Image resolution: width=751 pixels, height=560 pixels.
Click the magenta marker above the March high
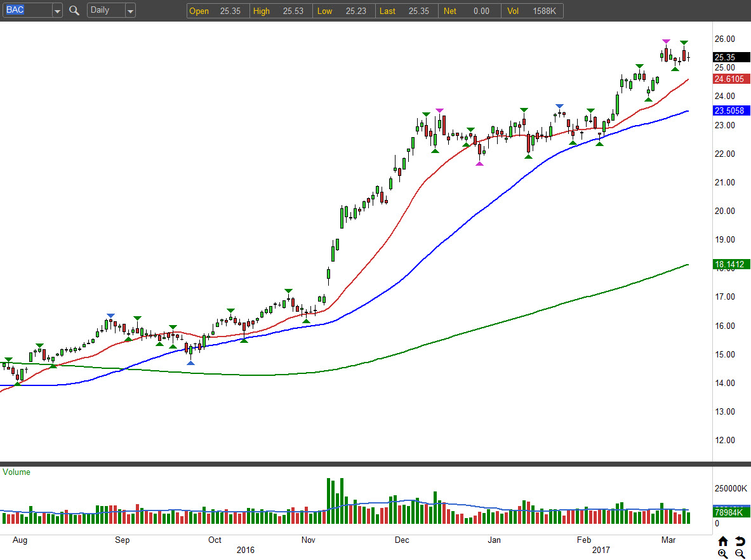click(x=666, y=42)
